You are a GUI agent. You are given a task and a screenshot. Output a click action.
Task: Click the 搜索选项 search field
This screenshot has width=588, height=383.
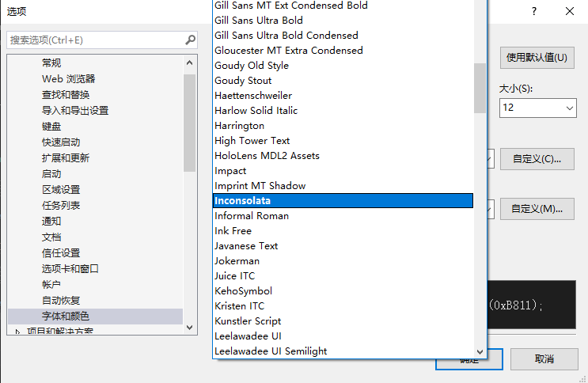[97, 40]
